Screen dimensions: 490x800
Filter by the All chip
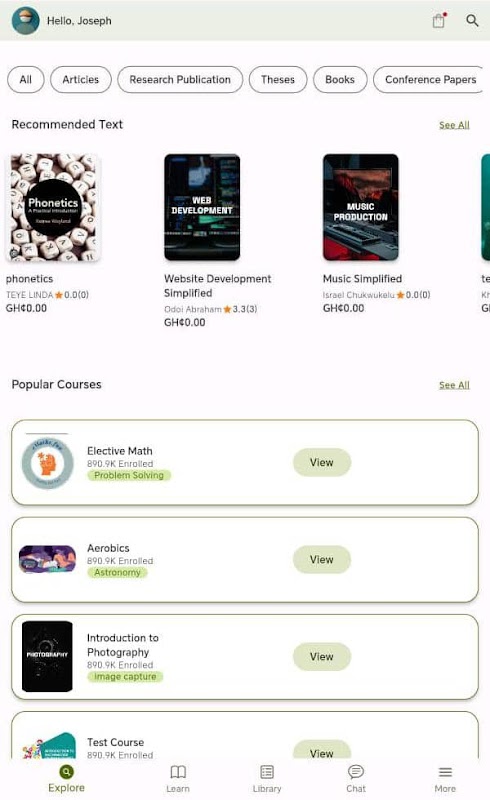click(x=26, y=80)
